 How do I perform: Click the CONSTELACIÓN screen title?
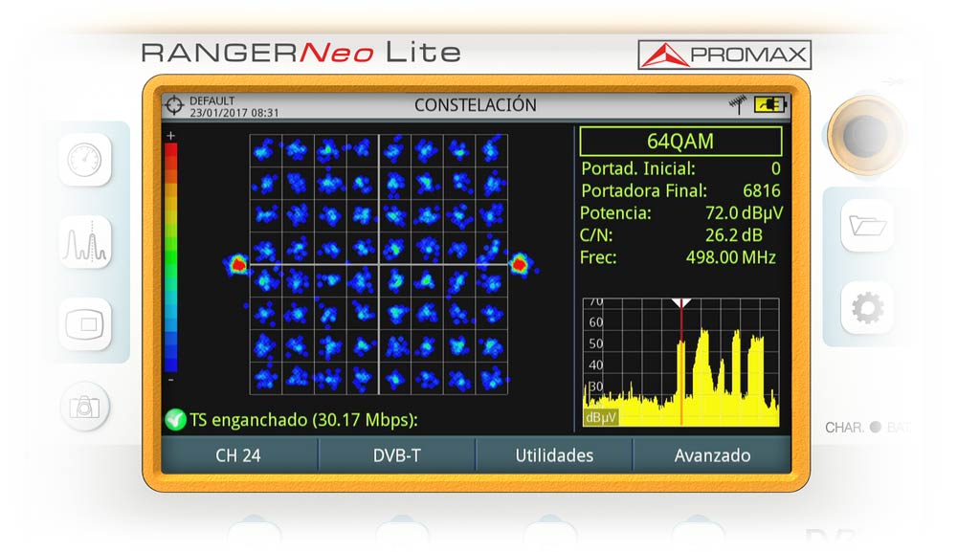click(x=476, y=105)
